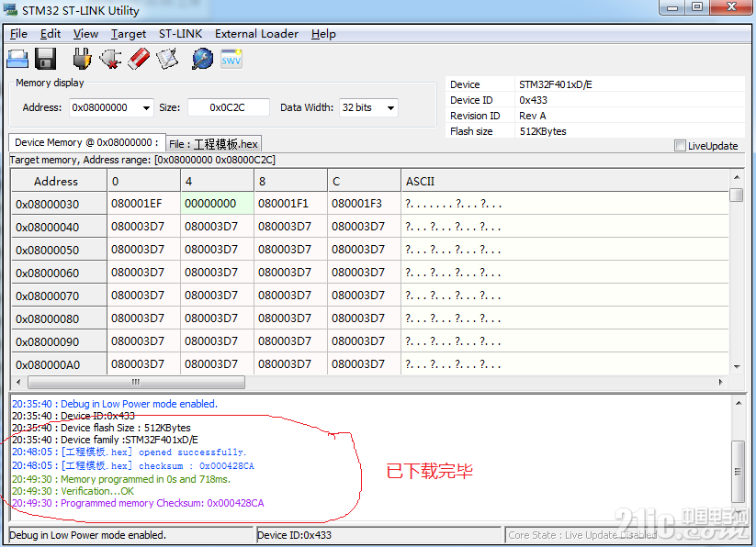Click the log panel scrollbar thumb
This screenshot has width=756, height=547.
pyautogui.click(x=739, y=471)
